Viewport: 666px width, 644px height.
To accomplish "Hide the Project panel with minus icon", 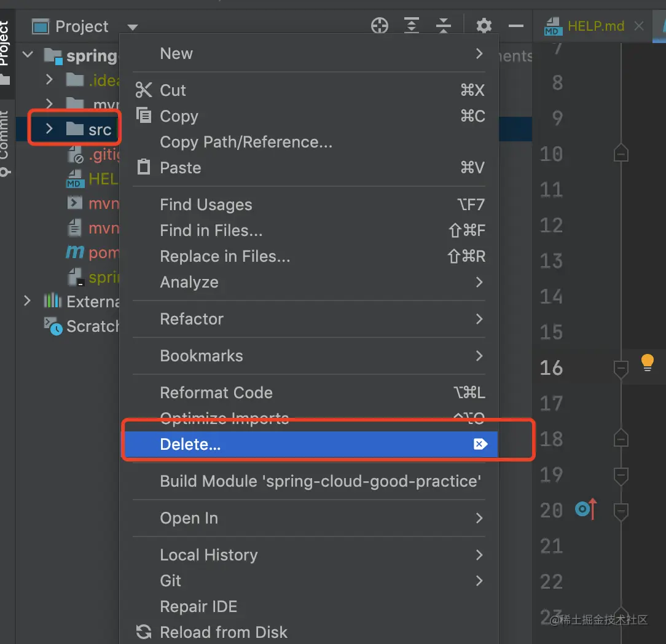I will (x=516, y=26).
